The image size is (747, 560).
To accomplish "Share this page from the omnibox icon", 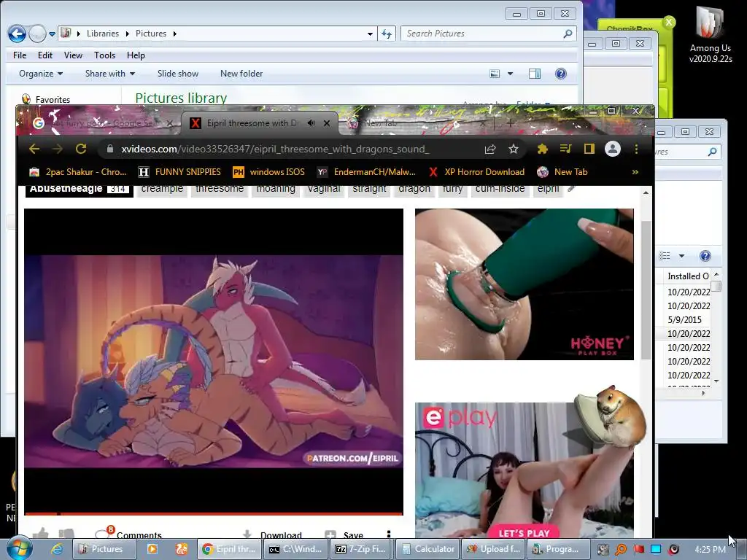I will pyautogui.click(x=490, y=149).
